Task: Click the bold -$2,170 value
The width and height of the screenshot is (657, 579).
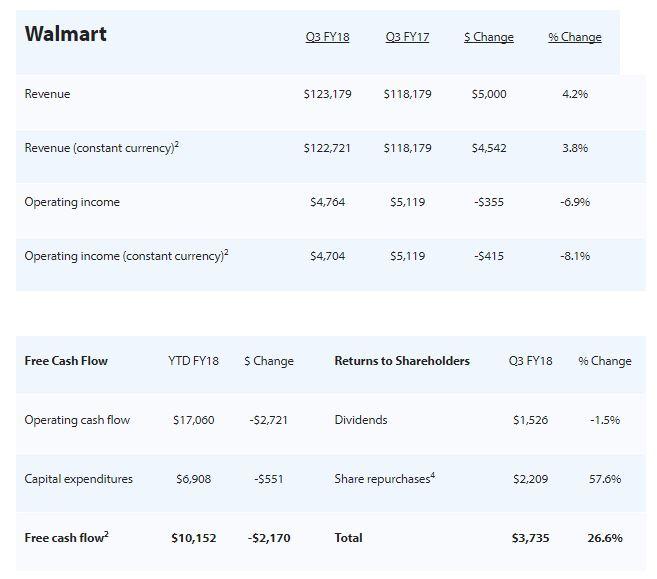Action: 269,538
